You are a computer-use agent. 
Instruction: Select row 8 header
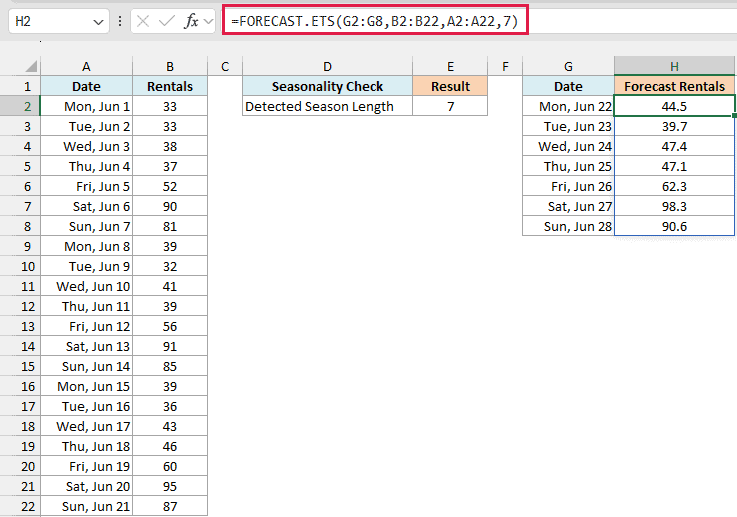tap(20, 226)
